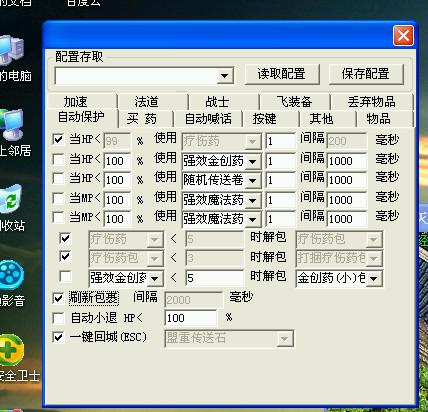Screen dimensions: 428x412
Task: Open the 配置存取 profile dropdown
Action: click(x=224, y=76)
